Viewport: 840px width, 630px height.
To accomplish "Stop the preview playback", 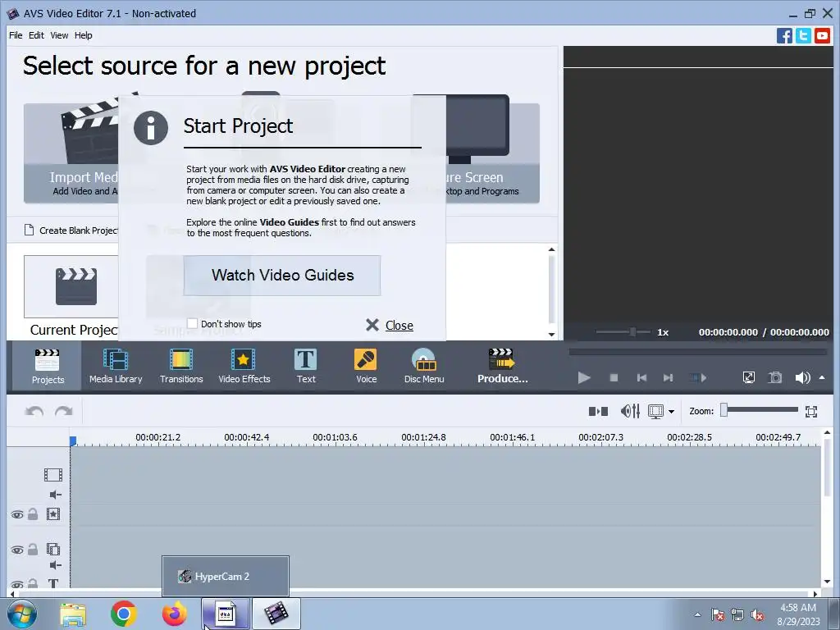I will tap(614, 377).
